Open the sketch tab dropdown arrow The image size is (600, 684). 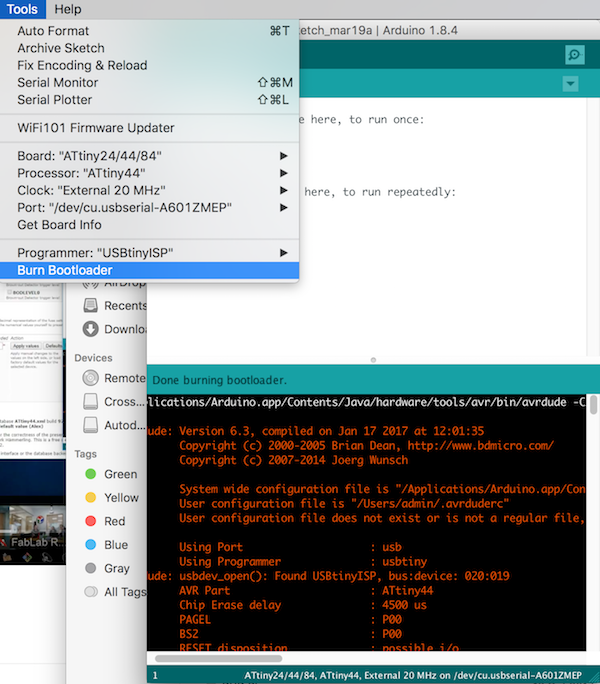570,84
